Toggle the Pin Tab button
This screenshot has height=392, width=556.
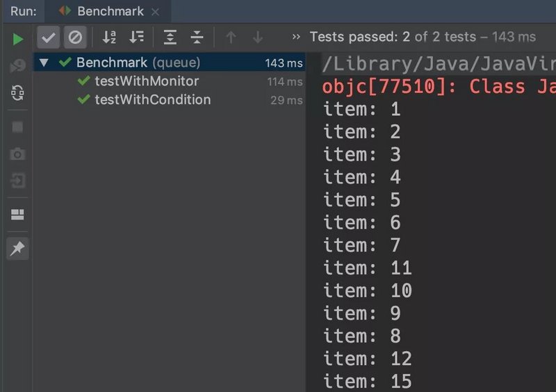click(x=18, y=248)
